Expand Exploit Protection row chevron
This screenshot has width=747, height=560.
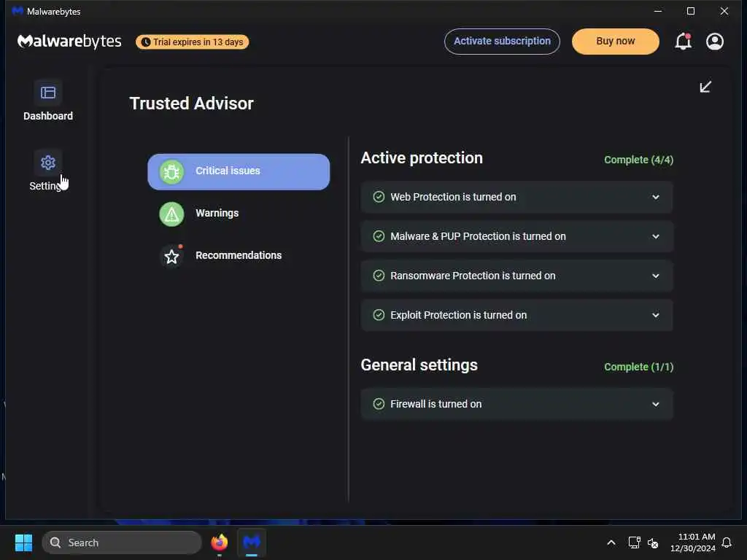[656, 315]
